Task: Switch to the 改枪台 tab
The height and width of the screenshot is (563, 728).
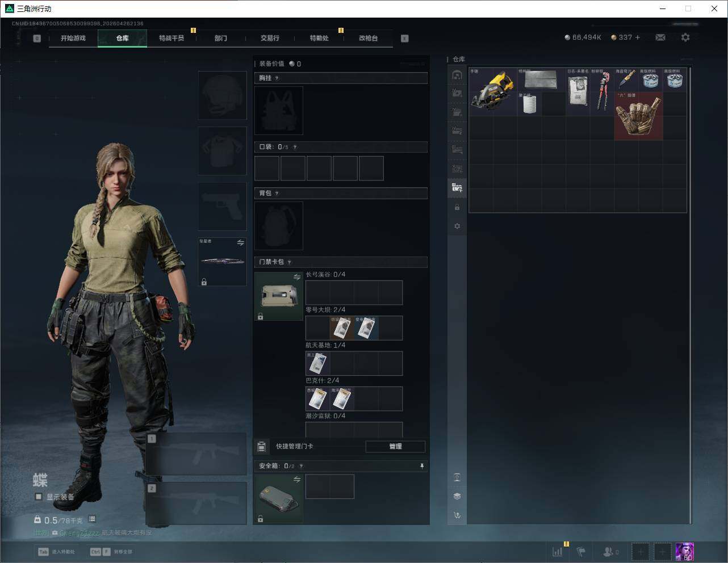Action: [x=368, y=38]
